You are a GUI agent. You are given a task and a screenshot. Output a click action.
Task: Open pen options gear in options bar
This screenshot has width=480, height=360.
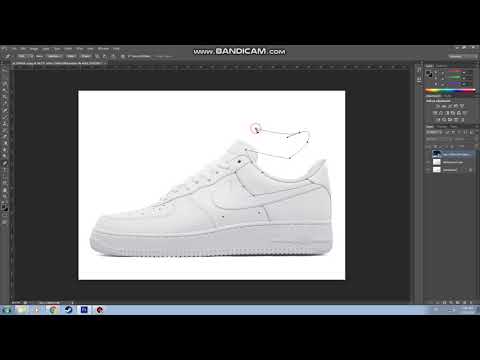pyautogui.click(x=122, y=56)
